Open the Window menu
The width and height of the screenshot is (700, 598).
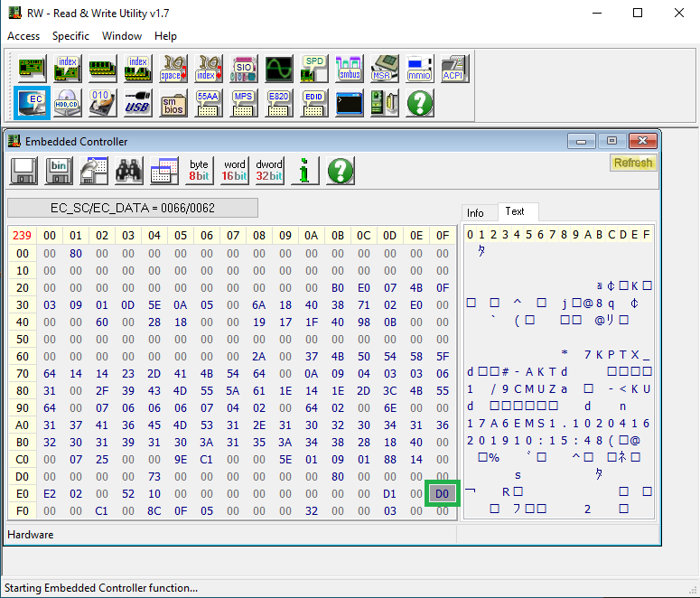point(121,36)
